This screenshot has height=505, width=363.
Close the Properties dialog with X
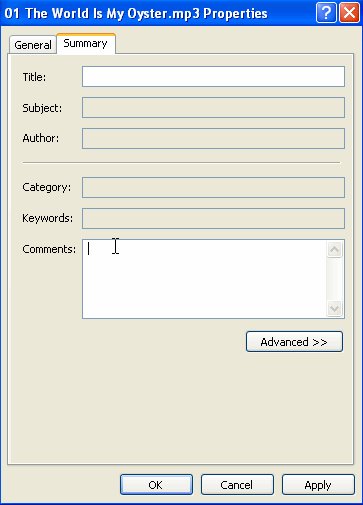349,13
